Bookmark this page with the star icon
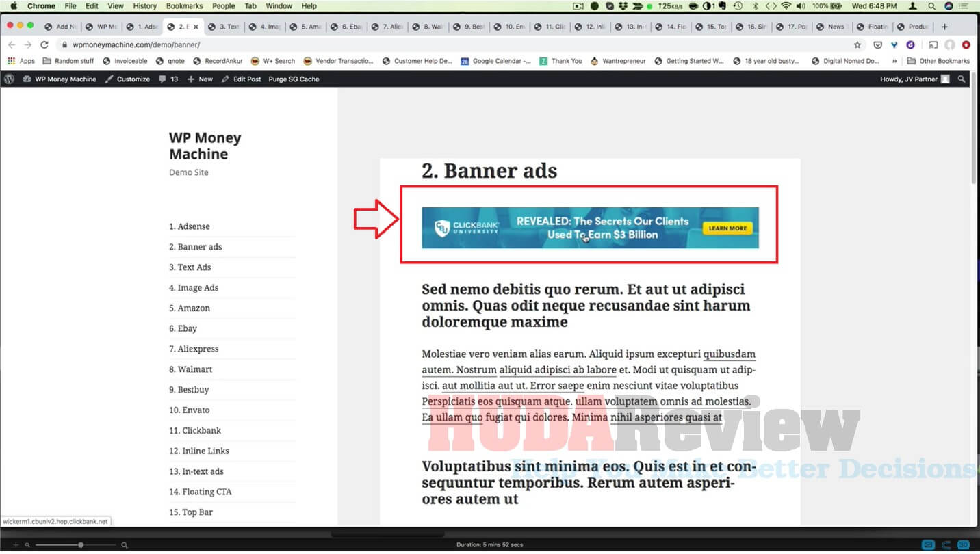The height and width of the screenshot is (554, 980). click(857, 44)
